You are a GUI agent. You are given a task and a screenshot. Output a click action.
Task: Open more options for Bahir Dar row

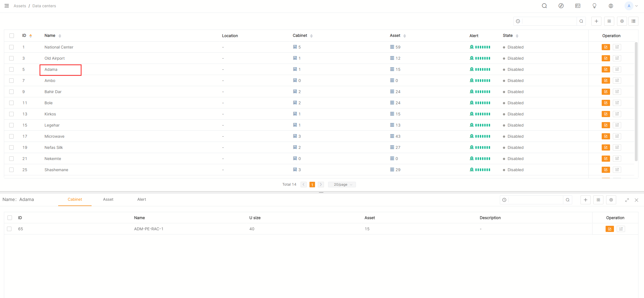click(x=617, y=92)
